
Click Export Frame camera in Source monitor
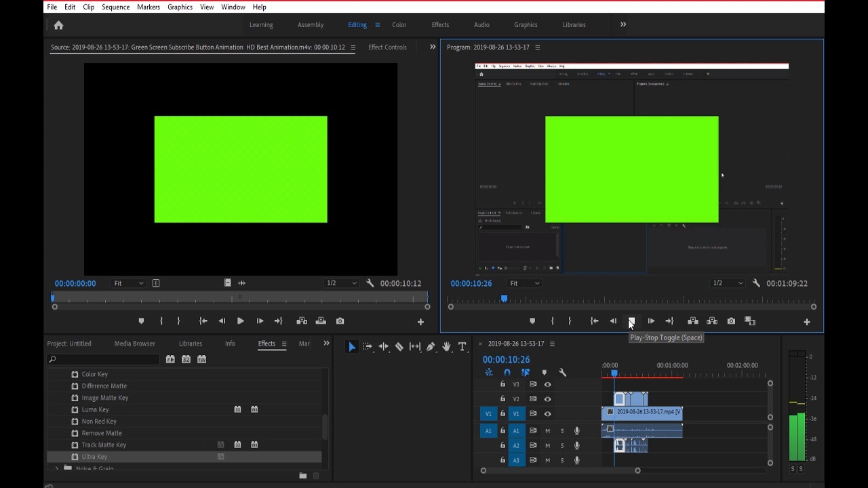tap(340, 321)
